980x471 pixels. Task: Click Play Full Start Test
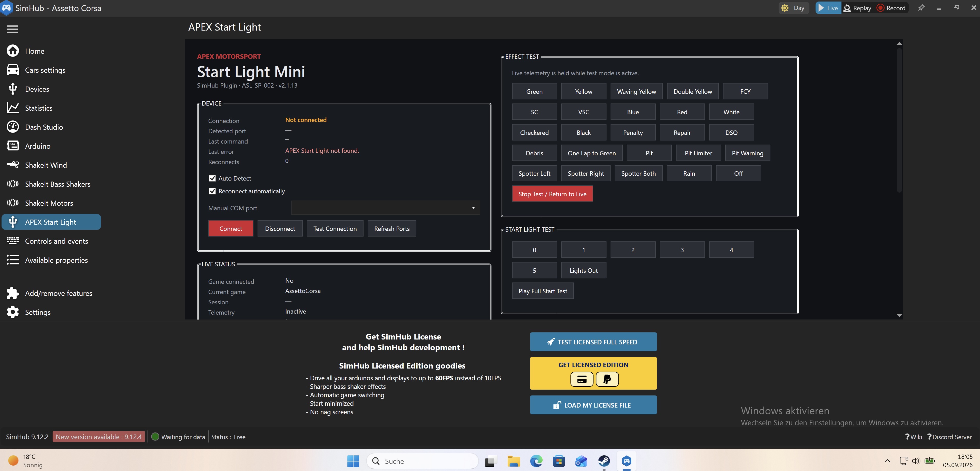click(x=543, y=291)
